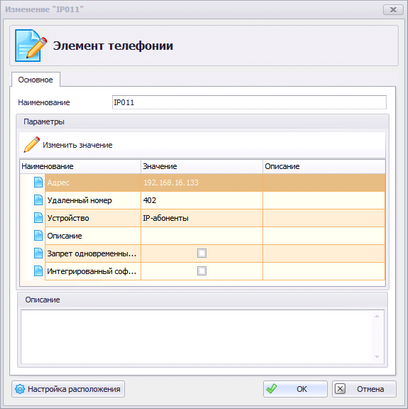The image size is (408, 409).
Task: Click the Наименование input field with IP011
Action: click(x=249, y=102)
